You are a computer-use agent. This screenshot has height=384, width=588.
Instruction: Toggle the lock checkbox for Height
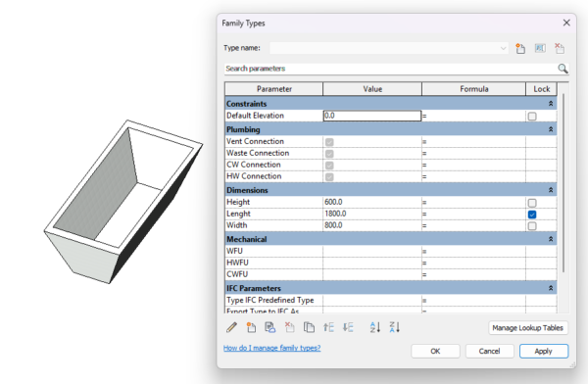coord(532,203)
